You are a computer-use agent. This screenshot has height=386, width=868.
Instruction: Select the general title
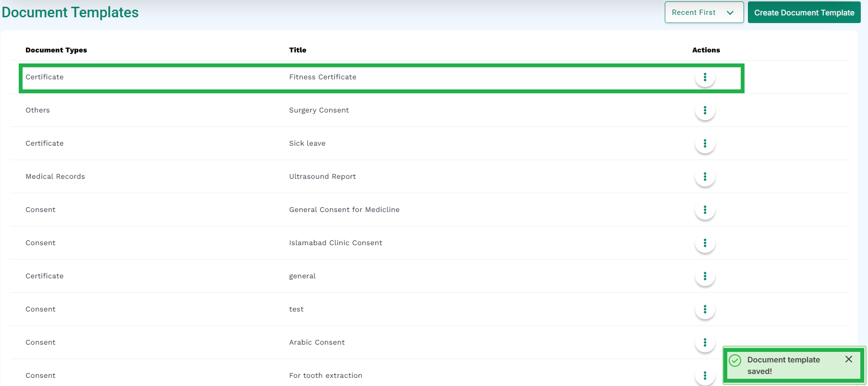[x=303, y=276]
